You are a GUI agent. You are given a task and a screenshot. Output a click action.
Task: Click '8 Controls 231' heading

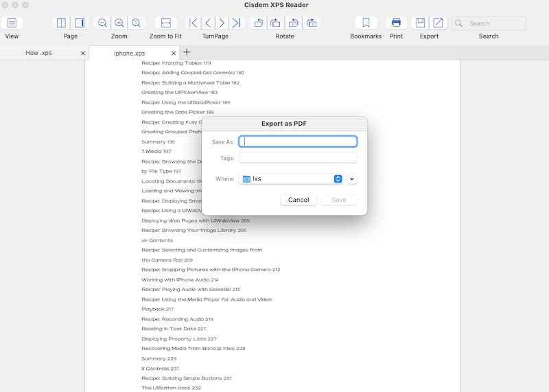click(160, 369)
